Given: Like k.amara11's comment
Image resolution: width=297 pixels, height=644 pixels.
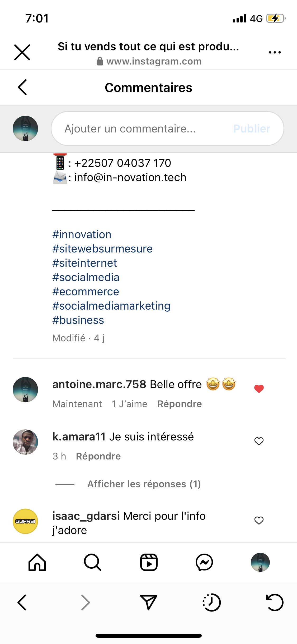Looking at the screenshot, I should (x=259, y=441).
